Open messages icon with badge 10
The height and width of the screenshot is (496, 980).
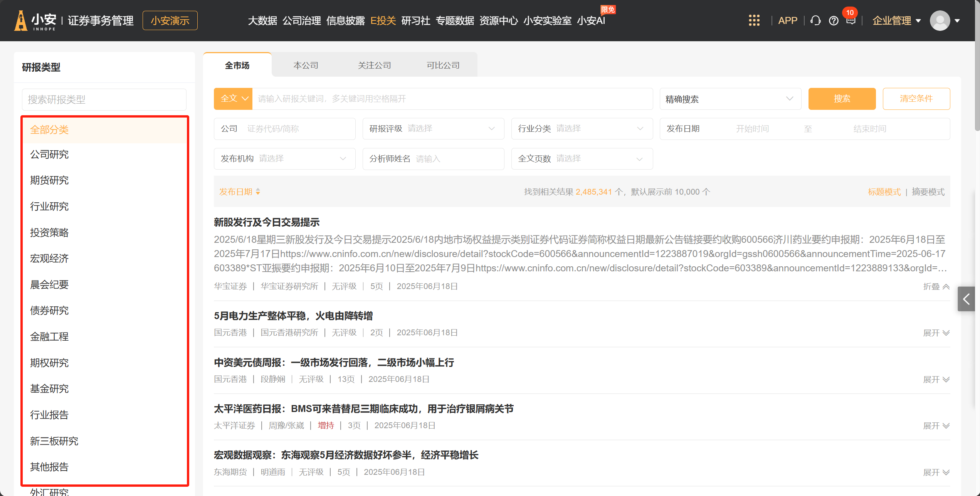(851, 20)
